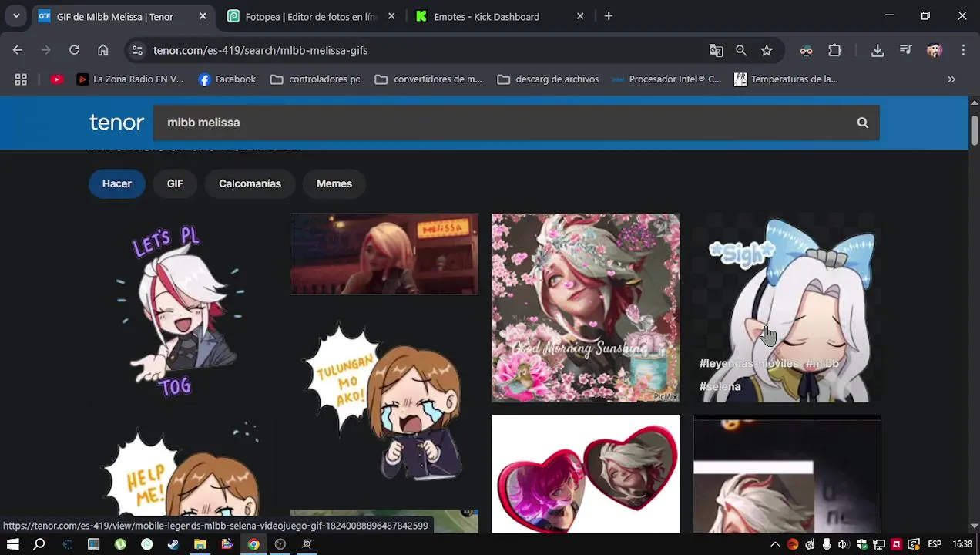980x555 pixels.
Task: View site information icon in address bar
Action: [x=137, y=50]
